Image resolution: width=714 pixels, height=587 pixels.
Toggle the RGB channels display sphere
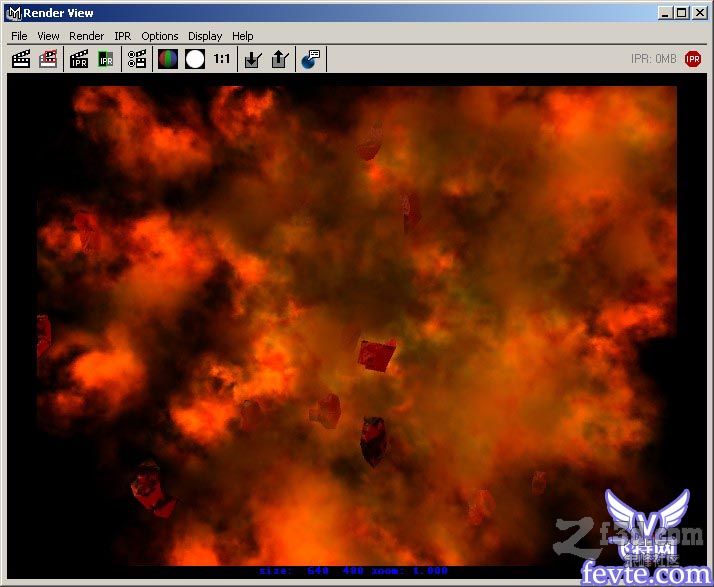168,59
